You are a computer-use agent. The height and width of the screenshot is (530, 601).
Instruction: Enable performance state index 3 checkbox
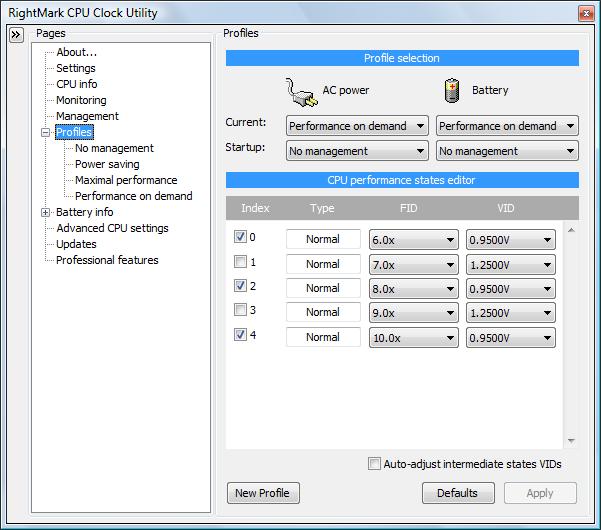click(x=240, y=310)
